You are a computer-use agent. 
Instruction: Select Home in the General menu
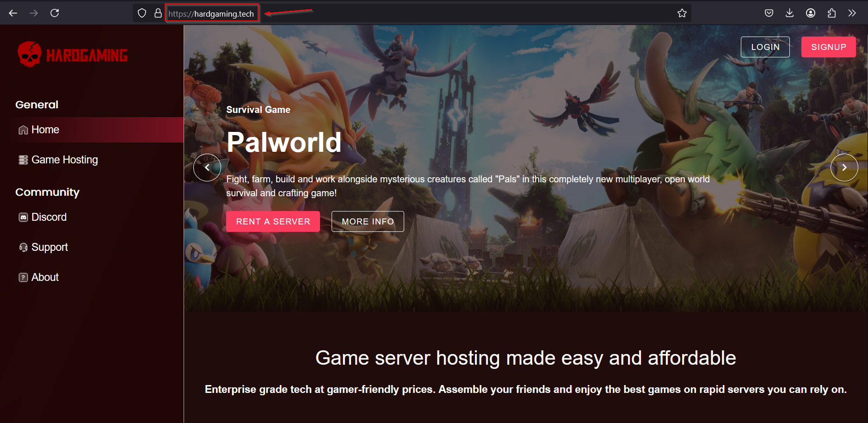tap(45, 130)
